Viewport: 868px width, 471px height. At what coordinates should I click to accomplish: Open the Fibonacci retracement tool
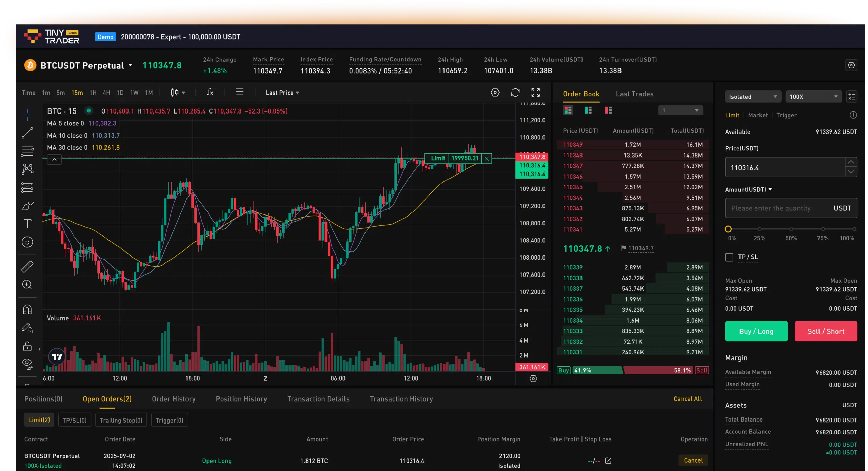pyautogui.click(x=27, y=151)
